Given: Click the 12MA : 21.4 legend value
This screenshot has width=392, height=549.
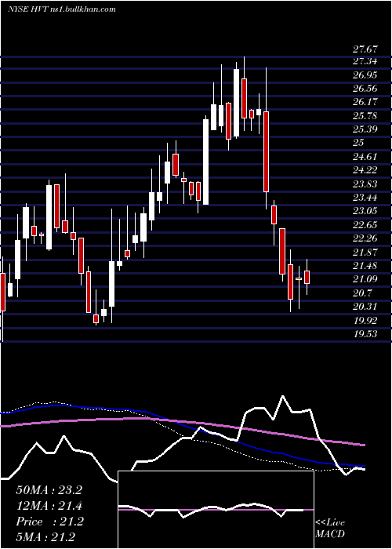Looking at the screenshot, I should [x=49, y=506].
